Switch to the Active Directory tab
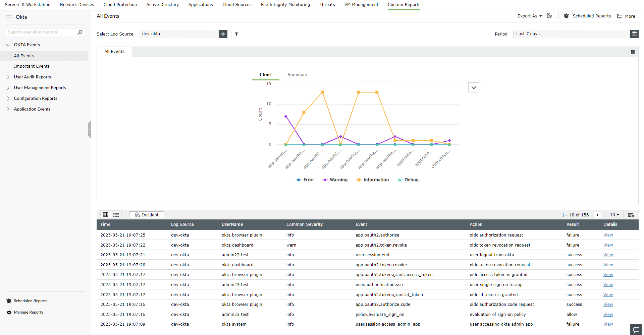Image resolution: width=644 pixels, height=335 pixels. click(163, 5)
